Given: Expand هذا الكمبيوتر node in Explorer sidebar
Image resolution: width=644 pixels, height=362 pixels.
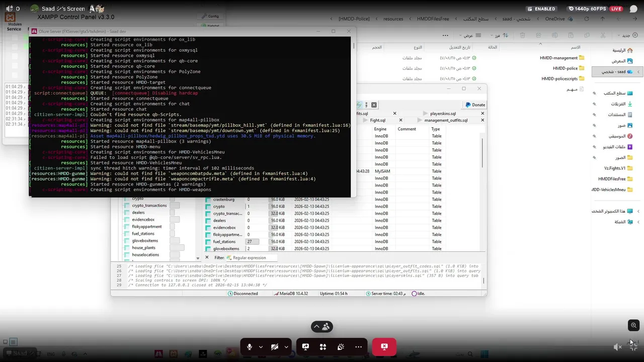Looking at the screenshot, I should point(638,211).
